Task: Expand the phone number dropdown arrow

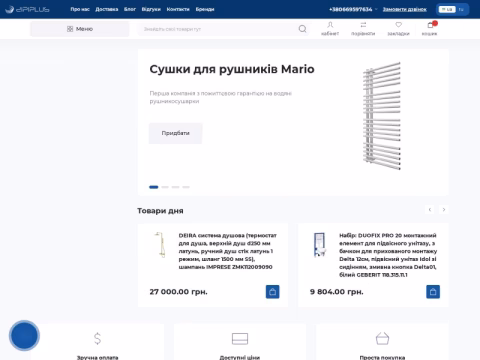Action: pyautogui.click(x=376, y=9)
